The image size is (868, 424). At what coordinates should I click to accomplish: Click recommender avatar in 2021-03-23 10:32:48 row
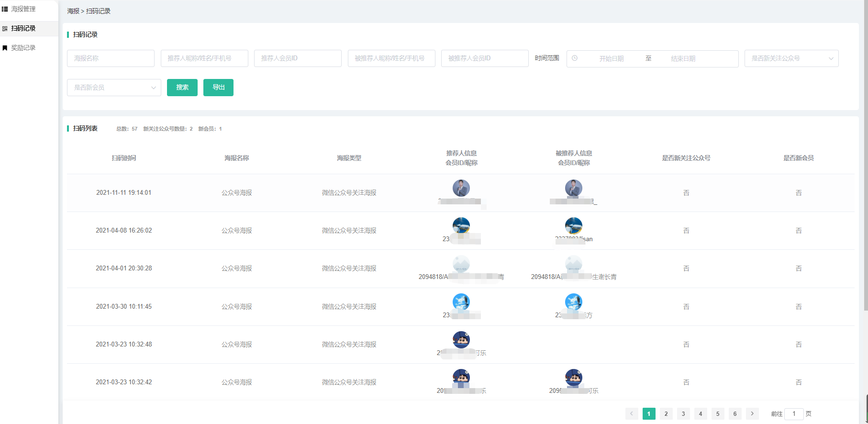(461, 340)
